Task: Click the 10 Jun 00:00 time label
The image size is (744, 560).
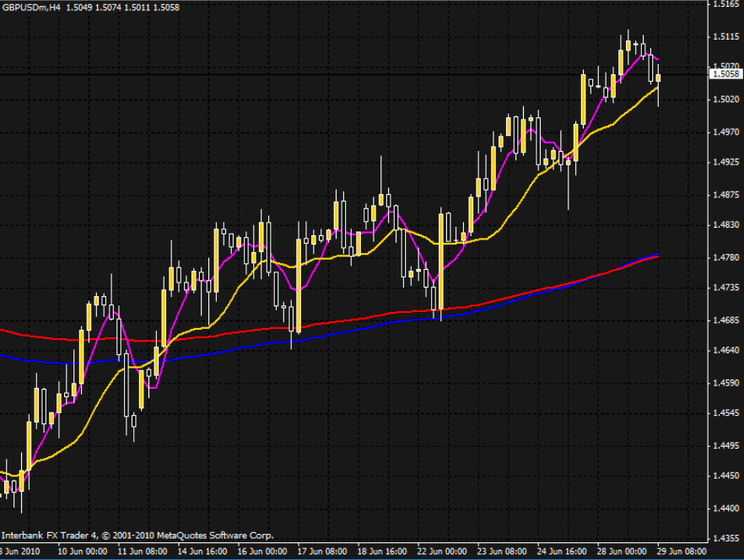Action: [x=82, y=552]
